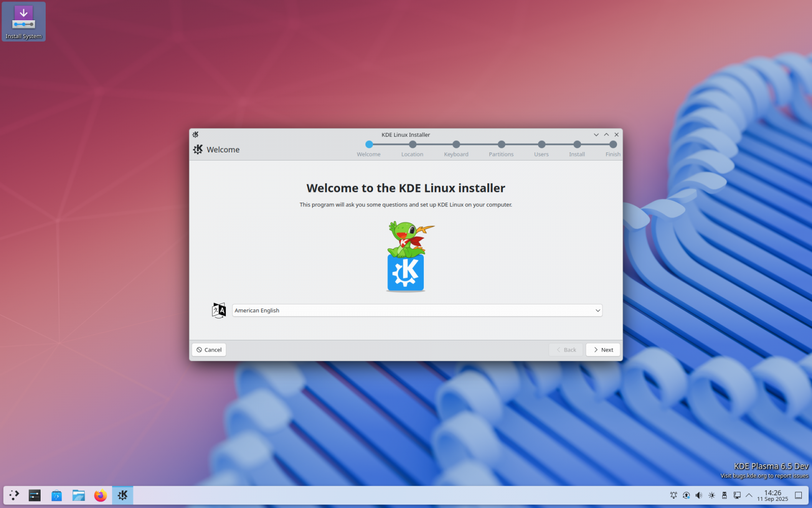Viewport: 812px width, 508px height.
Task: Proceed with the Next button
Action: [603, 350]
